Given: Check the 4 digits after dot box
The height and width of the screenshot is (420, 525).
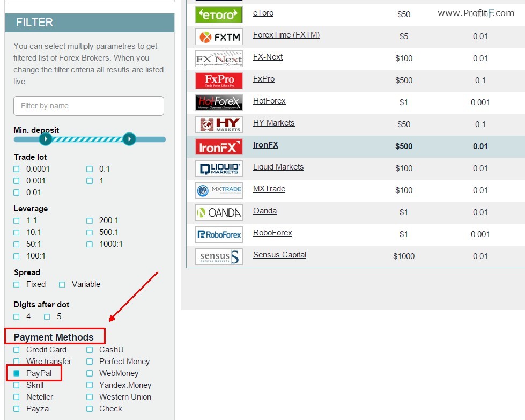Looking at the screenshot, I should pos(17,317).
